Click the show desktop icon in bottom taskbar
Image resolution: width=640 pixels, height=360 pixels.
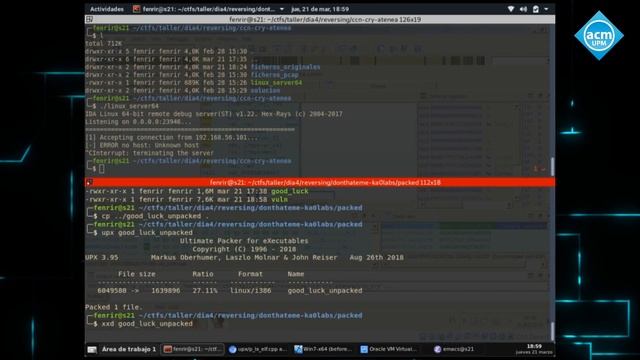tap(92, 349)
